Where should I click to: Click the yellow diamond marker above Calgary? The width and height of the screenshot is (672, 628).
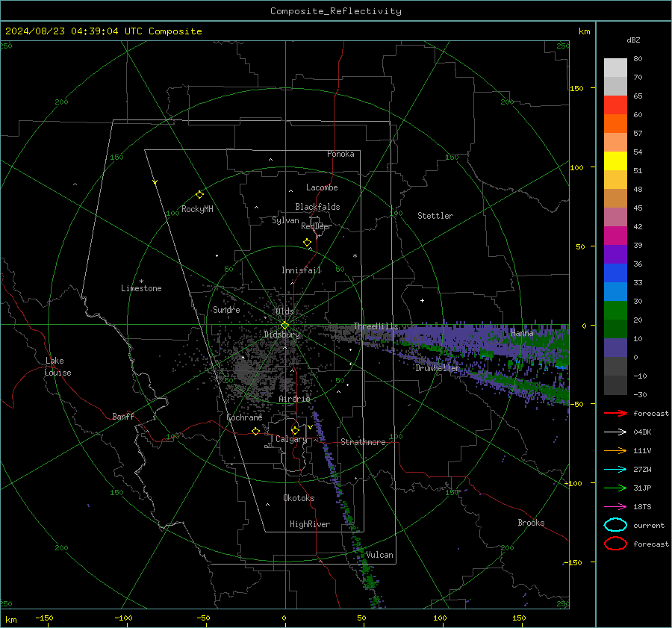[x=295, y=430]
